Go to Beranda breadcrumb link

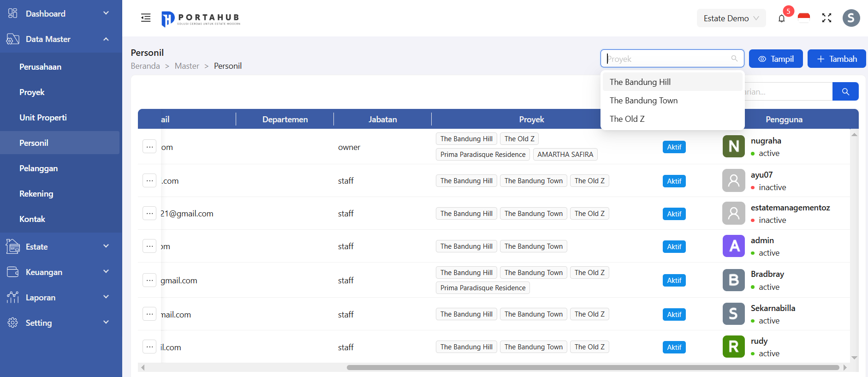tap(145, 66)
